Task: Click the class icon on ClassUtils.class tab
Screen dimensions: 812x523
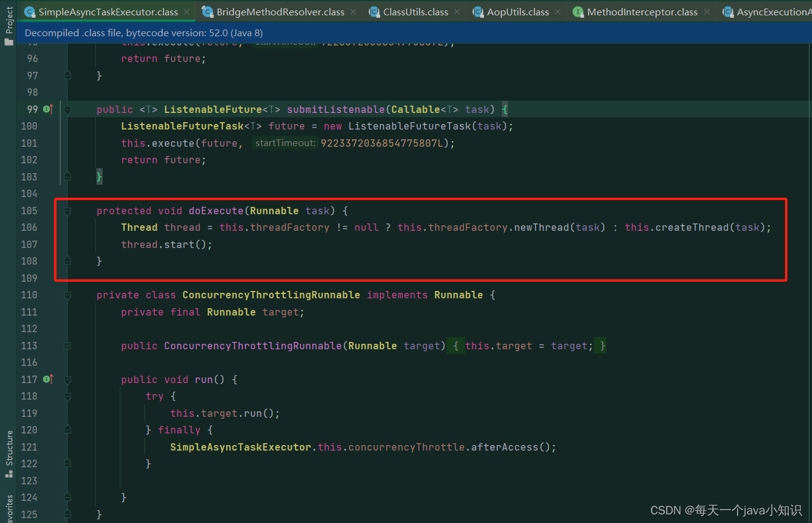Action: click(x=373, y=11)
